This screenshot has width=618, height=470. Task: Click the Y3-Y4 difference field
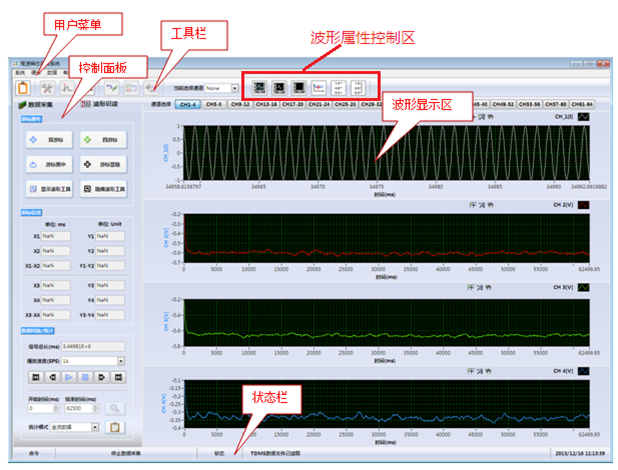tap(110, 315)
